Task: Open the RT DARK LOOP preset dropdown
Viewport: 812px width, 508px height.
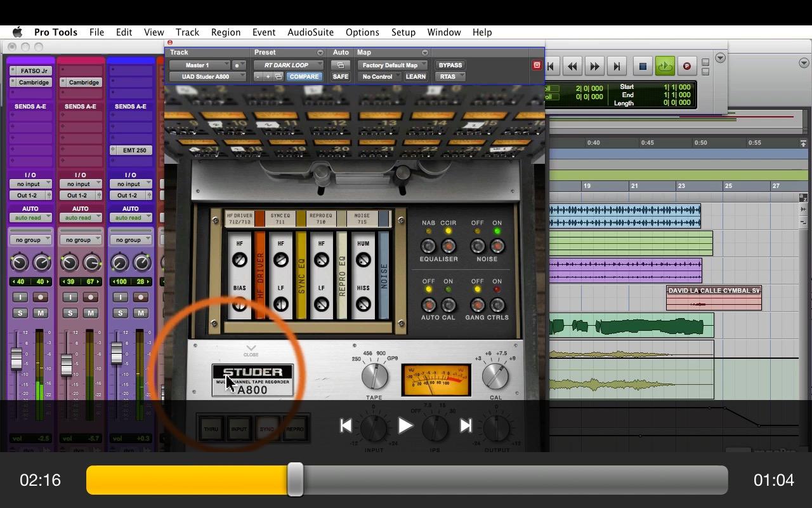Action: [x=289, y=65]
